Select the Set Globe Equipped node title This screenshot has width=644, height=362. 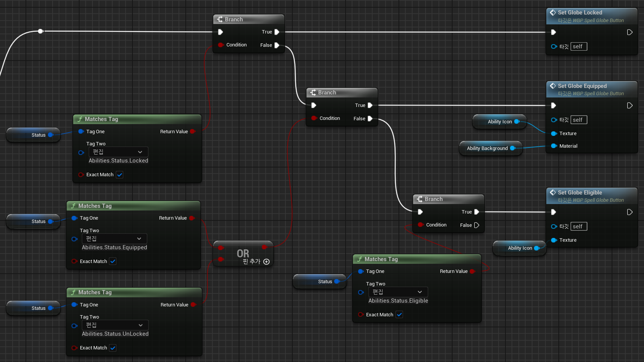point(582,86)
